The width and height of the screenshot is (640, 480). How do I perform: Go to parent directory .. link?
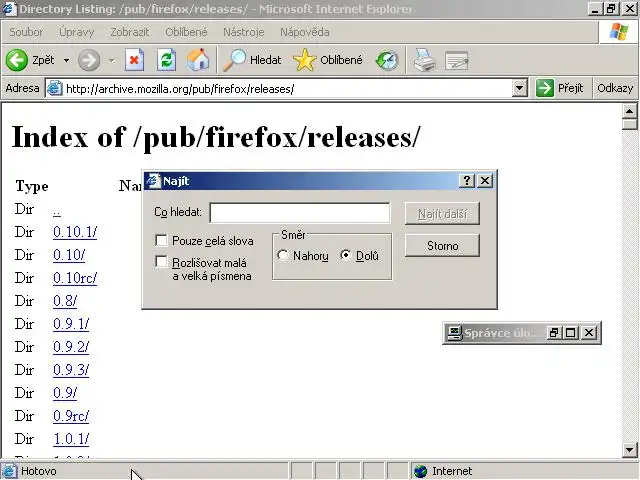click(x=57, y=212)
